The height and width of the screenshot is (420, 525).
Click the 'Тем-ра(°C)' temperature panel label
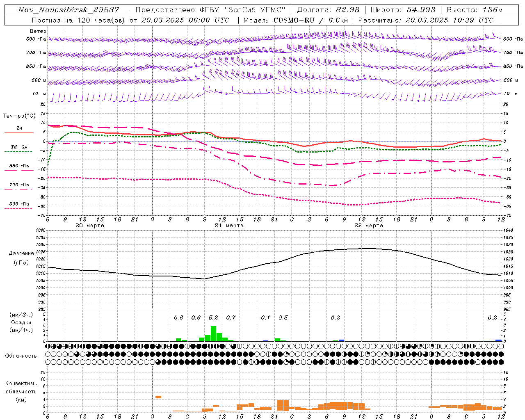point(19,116)
